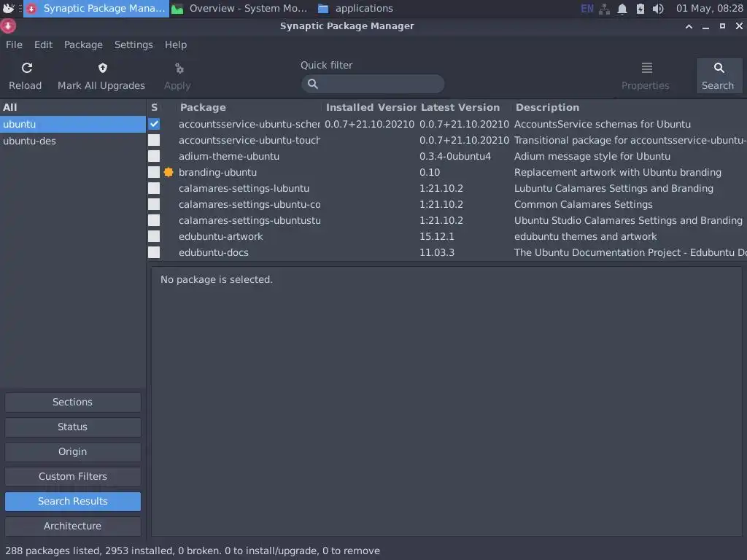
Task: Click the 11.03.3 latest version cell
Action: click(x=437, y=253)
